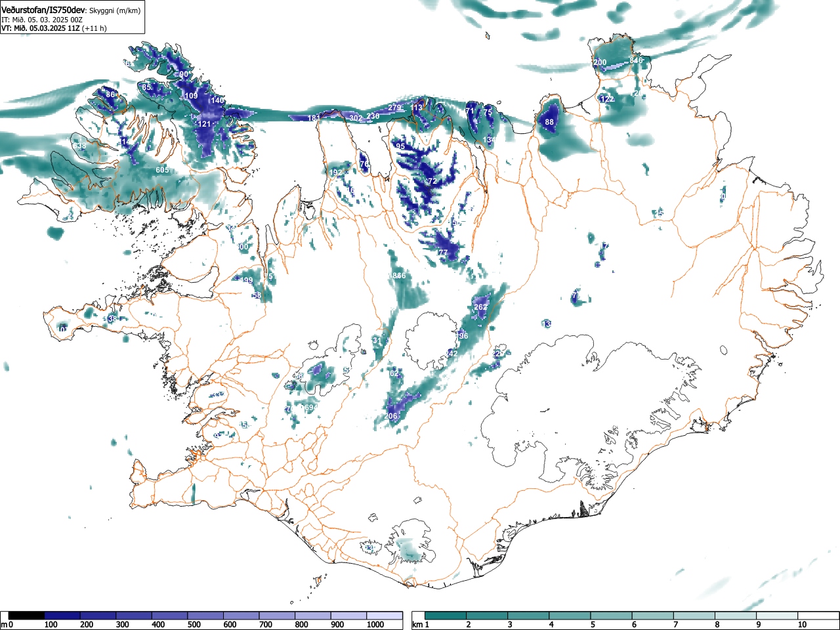Pick the 500–600 m violet legend swatch
Viewport: 840px width, 630px height.
(205, 616)
